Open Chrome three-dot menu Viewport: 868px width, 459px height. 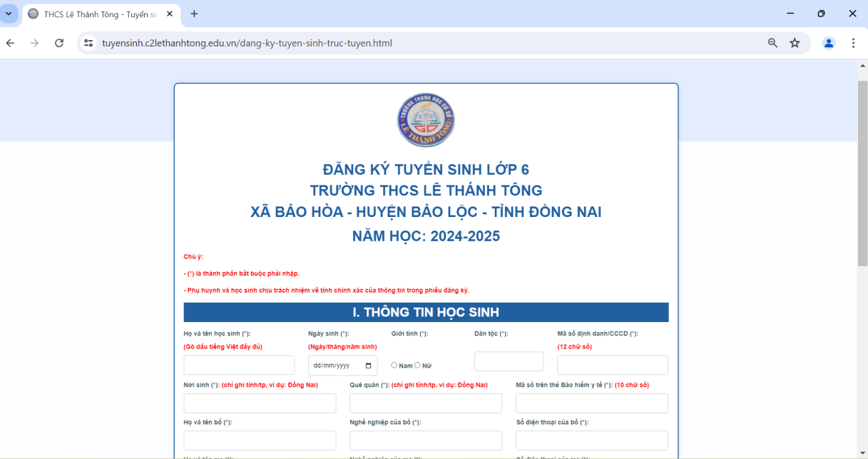pyautogui.click(x=853, y=43)
